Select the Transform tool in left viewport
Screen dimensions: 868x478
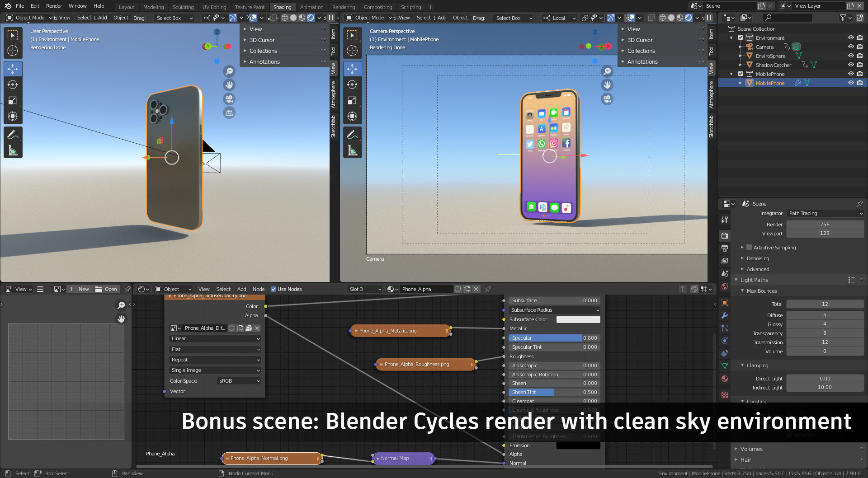coord(13,116)
